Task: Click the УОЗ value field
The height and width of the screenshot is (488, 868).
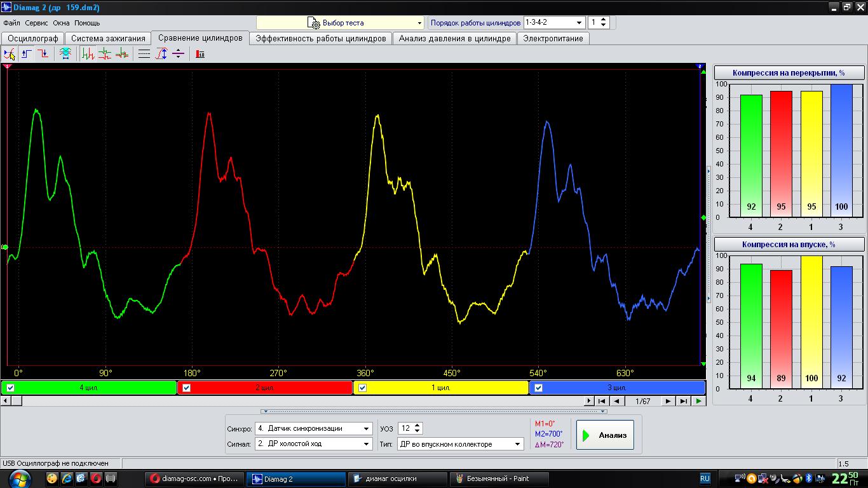Action: [x=405, y=428]
